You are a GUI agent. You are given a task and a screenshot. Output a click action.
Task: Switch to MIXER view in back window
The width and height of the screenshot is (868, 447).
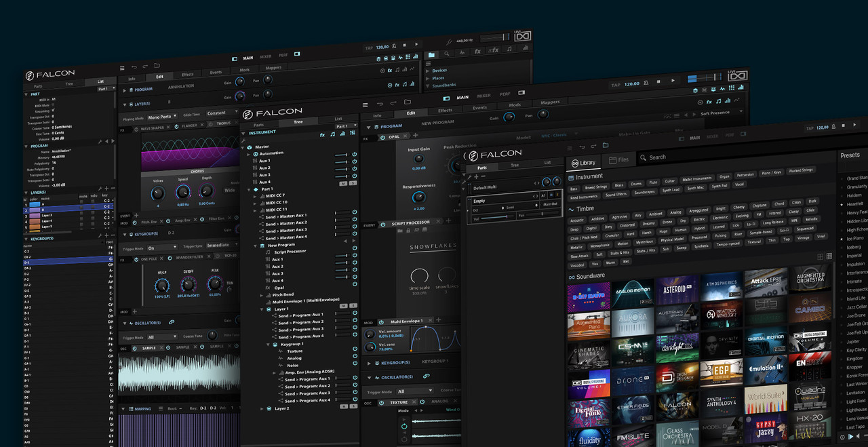click(266, 56)
